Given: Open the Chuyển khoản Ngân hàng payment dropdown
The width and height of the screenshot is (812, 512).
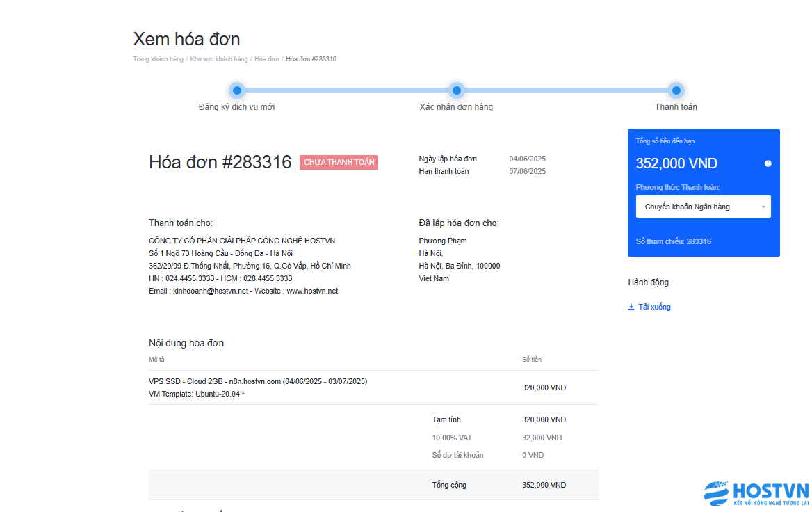Looking at the screenshot, I should [x=704, y=207].
